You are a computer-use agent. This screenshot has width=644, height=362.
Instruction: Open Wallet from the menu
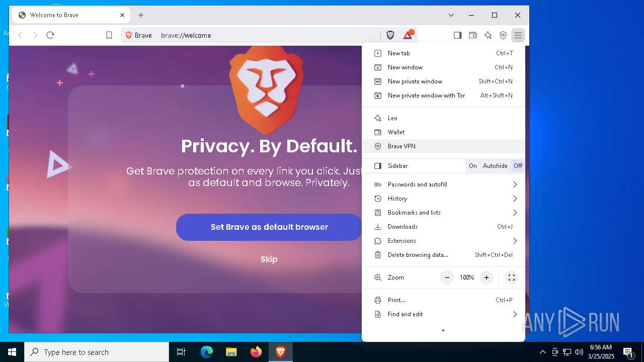pos(443,132)
